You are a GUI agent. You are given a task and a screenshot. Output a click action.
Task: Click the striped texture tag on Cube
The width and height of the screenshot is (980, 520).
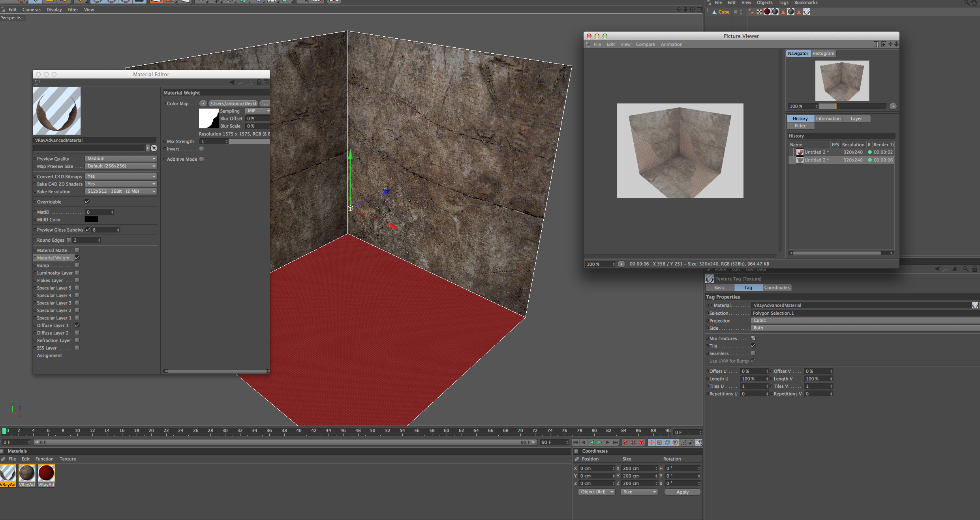pyautogui.click(x=807, y=12)
